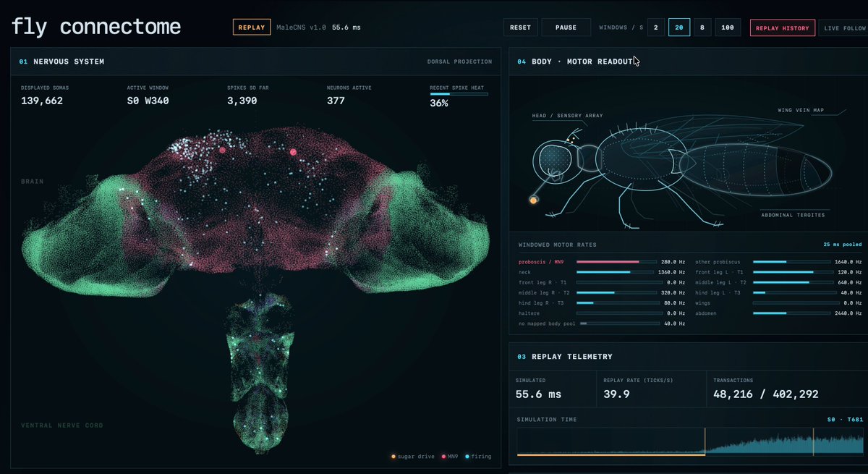Click the active window value S0 W340

pyautogui.click(x=148, y=101)
